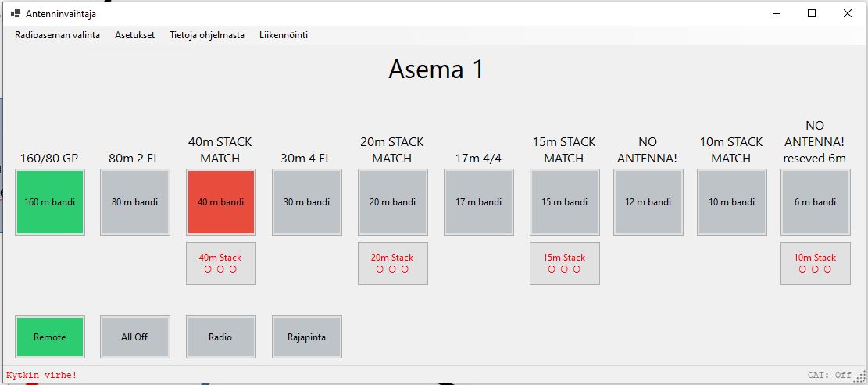Choose the 6 m bandi button
This screenshot has width=868, height=385.
(x=816, y=202)
